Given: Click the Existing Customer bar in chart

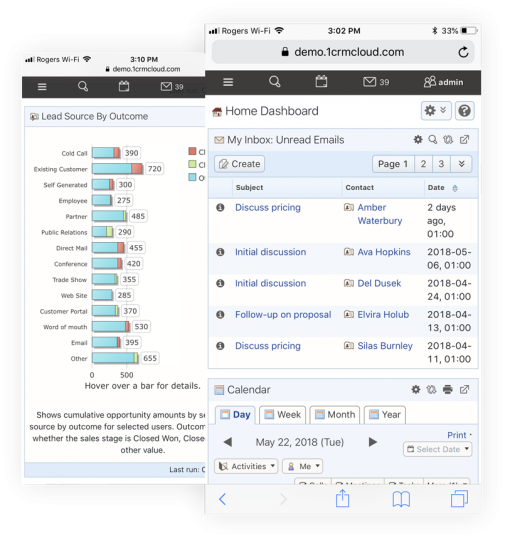Looking at the screenshot, I should click(117, 168).
